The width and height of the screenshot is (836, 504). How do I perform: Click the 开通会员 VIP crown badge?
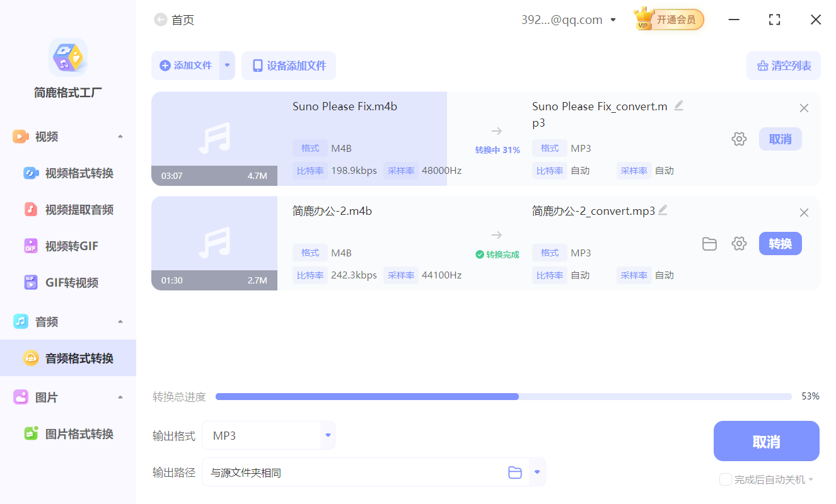tap(668, 19)
